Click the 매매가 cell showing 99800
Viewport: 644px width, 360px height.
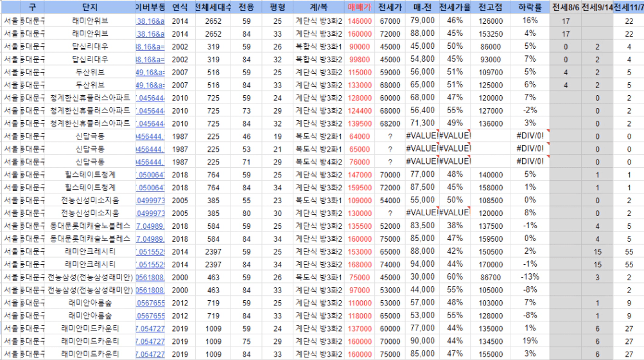360,59
